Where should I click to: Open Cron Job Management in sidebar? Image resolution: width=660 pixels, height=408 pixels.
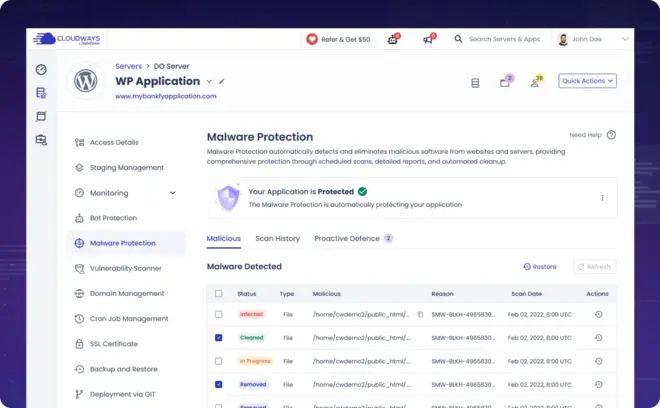tap(129, 319)
